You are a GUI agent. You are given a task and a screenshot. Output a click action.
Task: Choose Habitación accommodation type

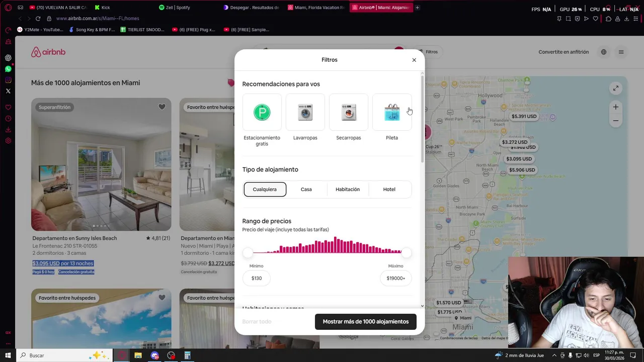(348, 189)
